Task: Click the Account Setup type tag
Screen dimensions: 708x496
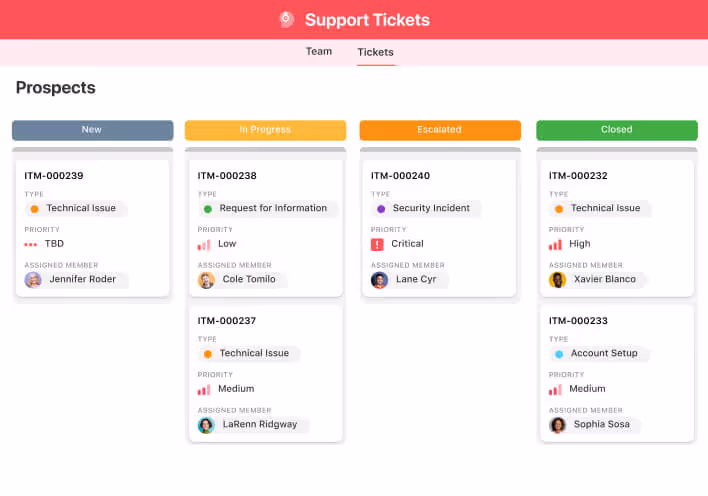Action: click(x=598, y=354)
